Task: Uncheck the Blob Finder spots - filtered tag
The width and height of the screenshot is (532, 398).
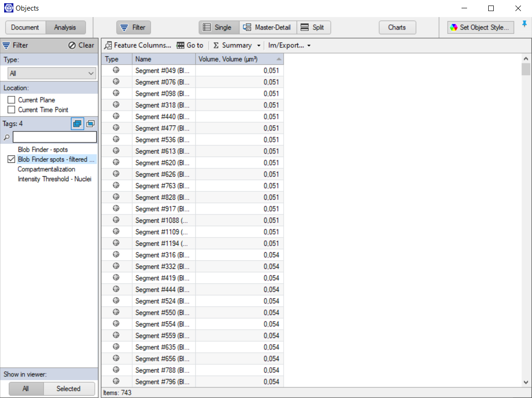Action: 12,160
